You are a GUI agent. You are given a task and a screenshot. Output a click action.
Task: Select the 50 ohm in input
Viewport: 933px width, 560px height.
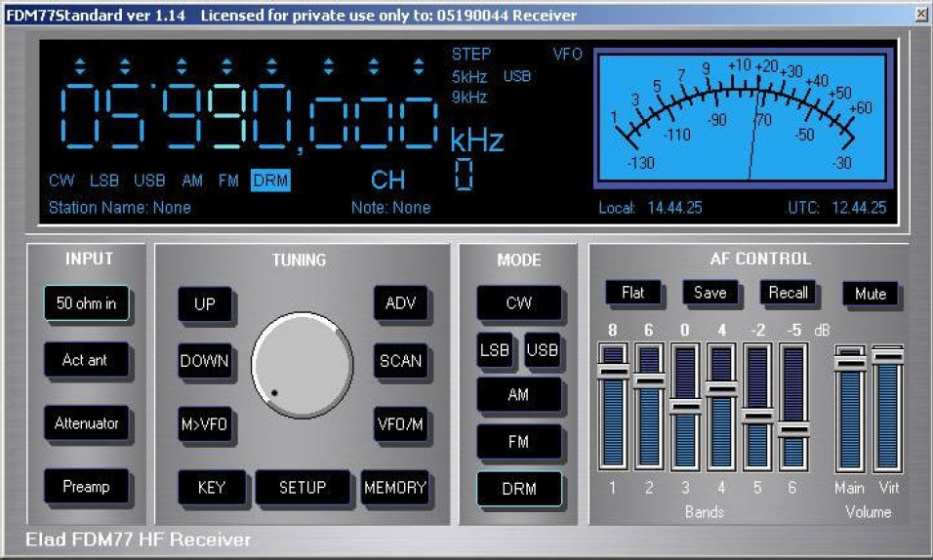coord(86,302)
